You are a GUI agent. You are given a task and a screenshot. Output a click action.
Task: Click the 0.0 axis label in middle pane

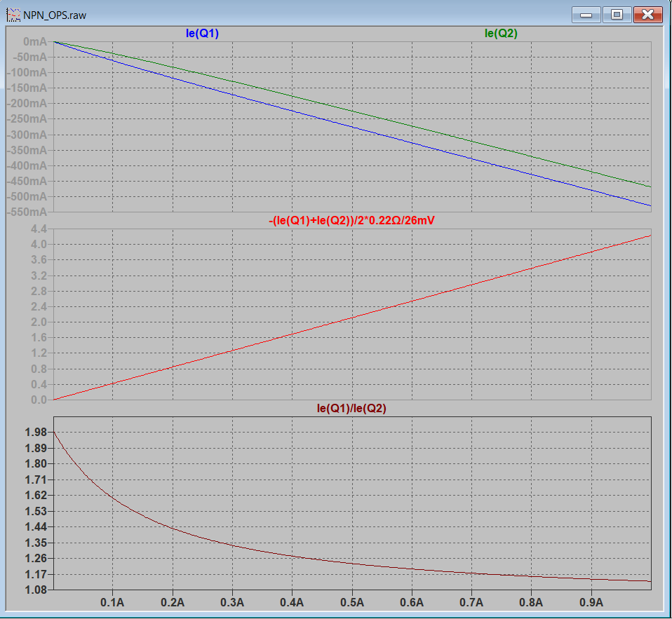pos(39,400)
